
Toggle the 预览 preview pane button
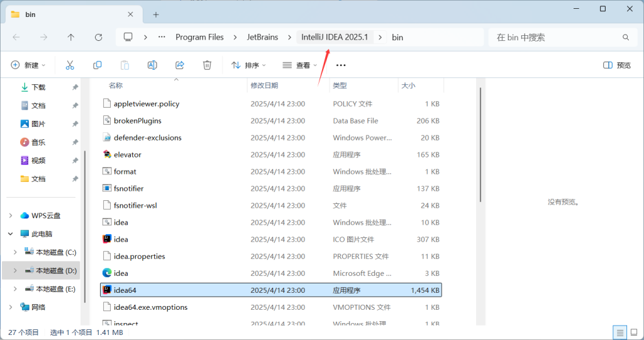click(616, 65)
